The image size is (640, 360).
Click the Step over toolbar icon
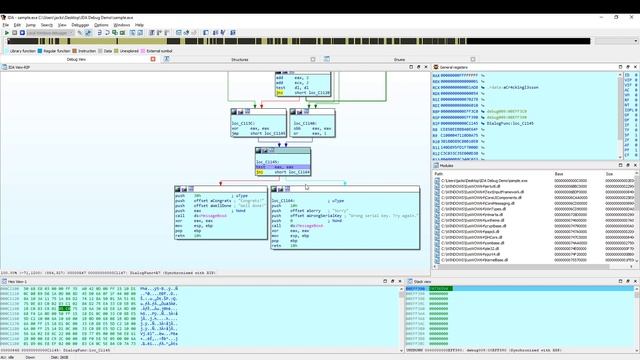[x=107, y=33]
